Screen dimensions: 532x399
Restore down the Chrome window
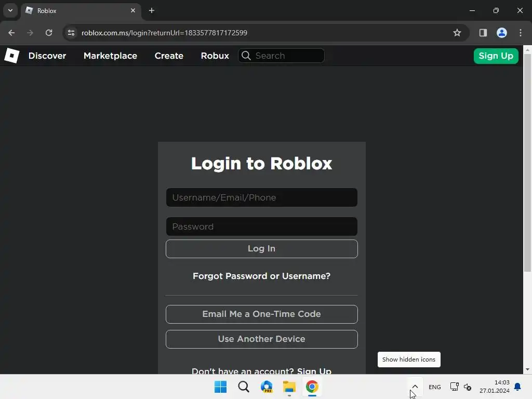pos(496,10)
